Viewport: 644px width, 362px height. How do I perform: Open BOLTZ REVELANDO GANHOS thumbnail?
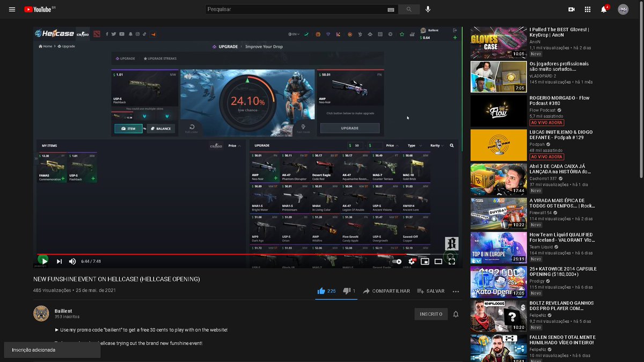click(x=499, y=316)
